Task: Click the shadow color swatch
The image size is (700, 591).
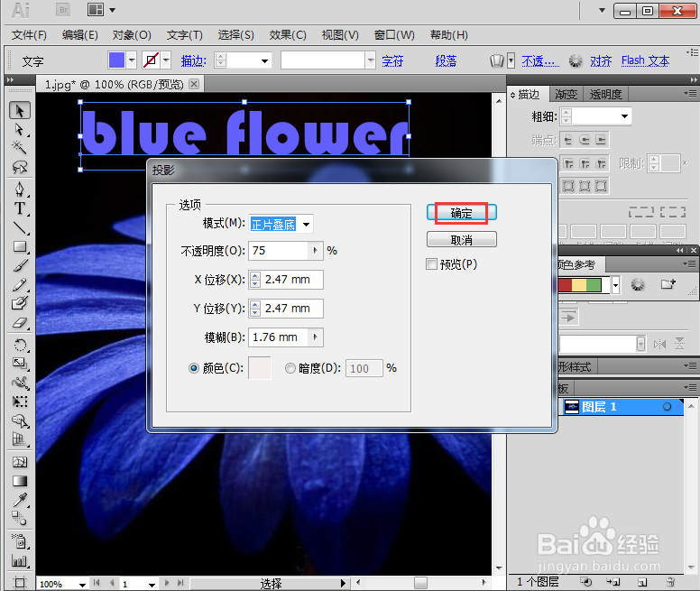Action: (x=260, y=368)
